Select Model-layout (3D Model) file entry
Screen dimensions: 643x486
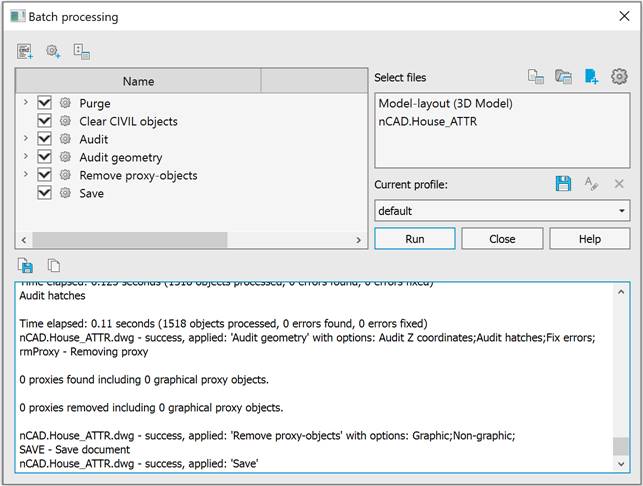[445, 103]
